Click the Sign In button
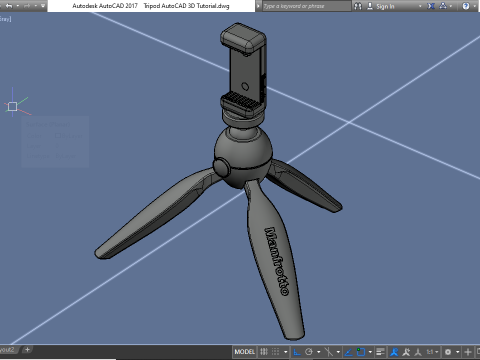 tap(381, 6)
